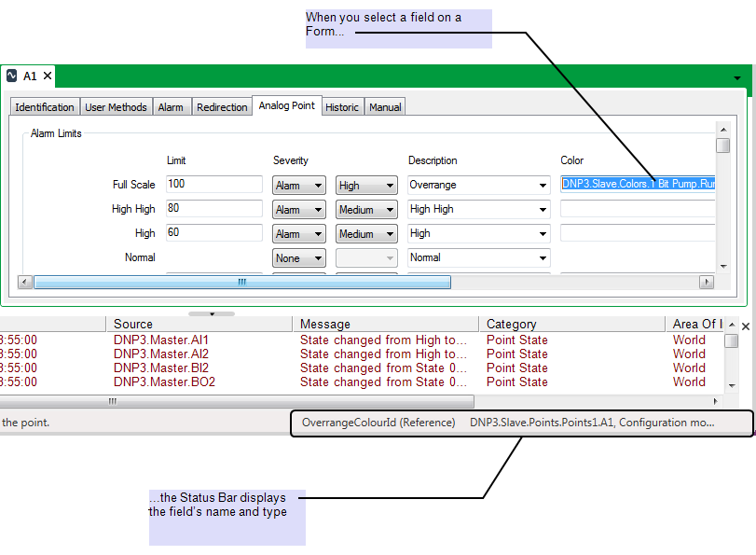Close the A1 document tab

pos(47,76)
